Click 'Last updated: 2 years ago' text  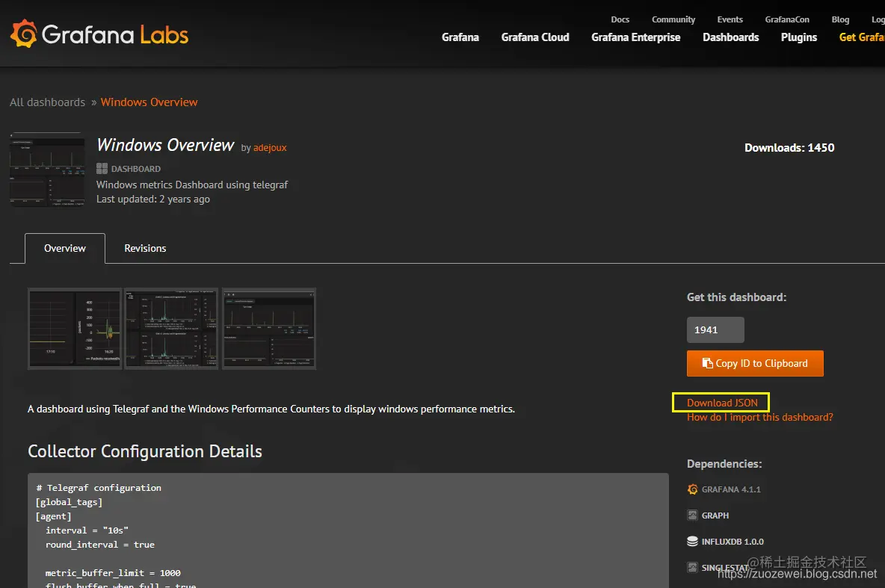(x=153, y=199)
